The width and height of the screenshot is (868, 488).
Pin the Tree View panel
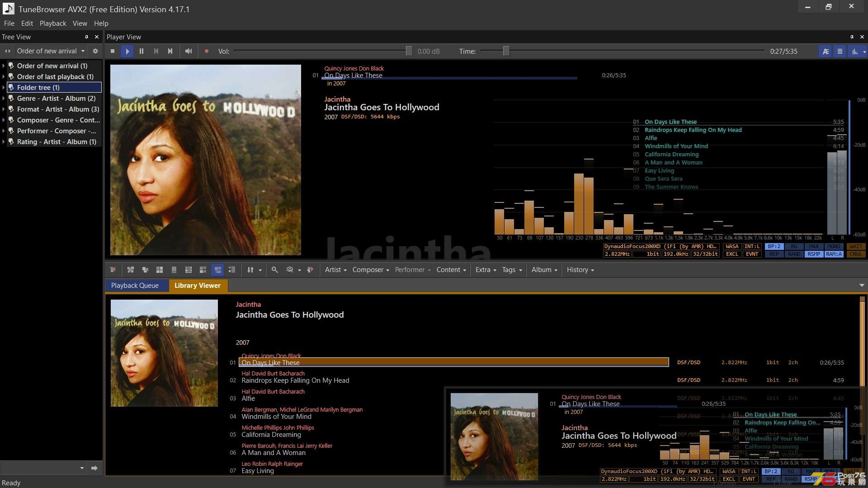[x=86, y=37]
